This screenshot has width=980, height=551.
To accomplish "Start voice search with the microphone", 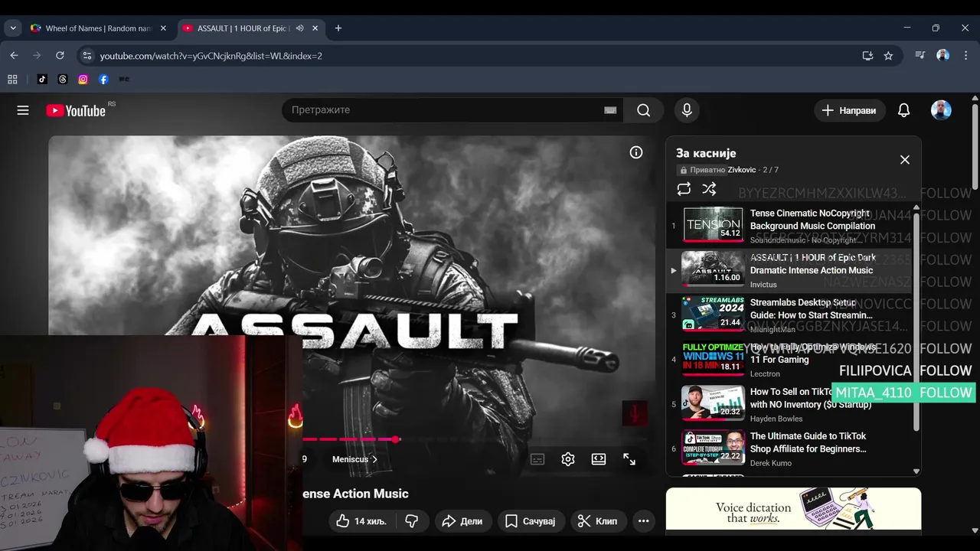I will (x=687, y=110).
